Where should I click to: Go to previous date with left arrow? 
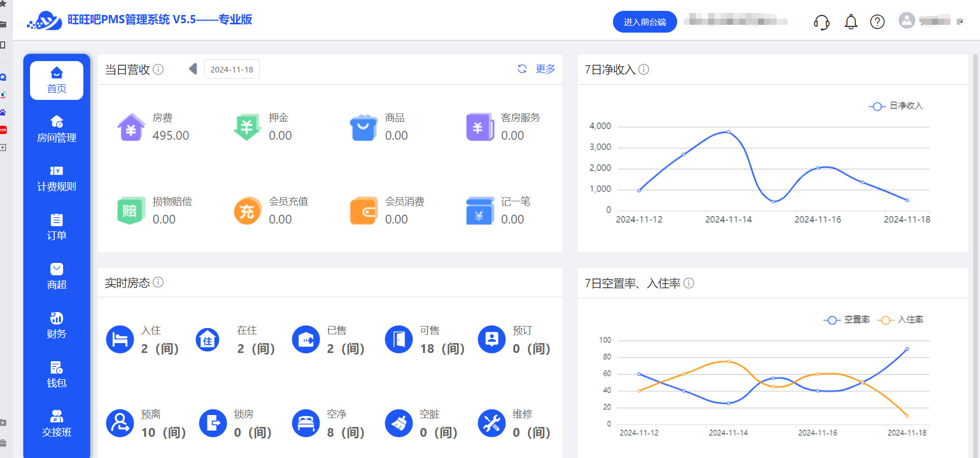[193, 69]
